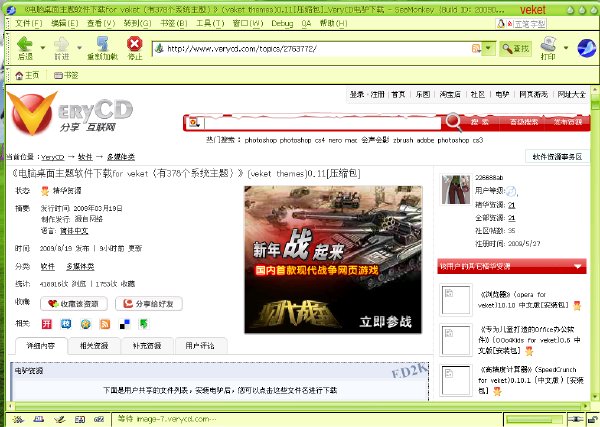Click the orange RSS share icon
The height and width of the screenshot is (427, 600).
pyautogui.click(x=105, y=324)
